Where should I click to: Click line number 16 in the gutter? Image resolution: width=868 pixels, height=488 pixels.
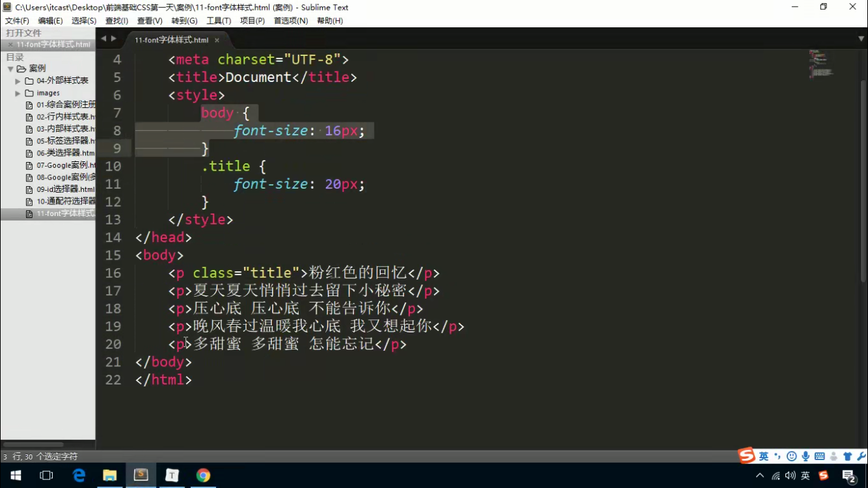[x=113, y=273]
